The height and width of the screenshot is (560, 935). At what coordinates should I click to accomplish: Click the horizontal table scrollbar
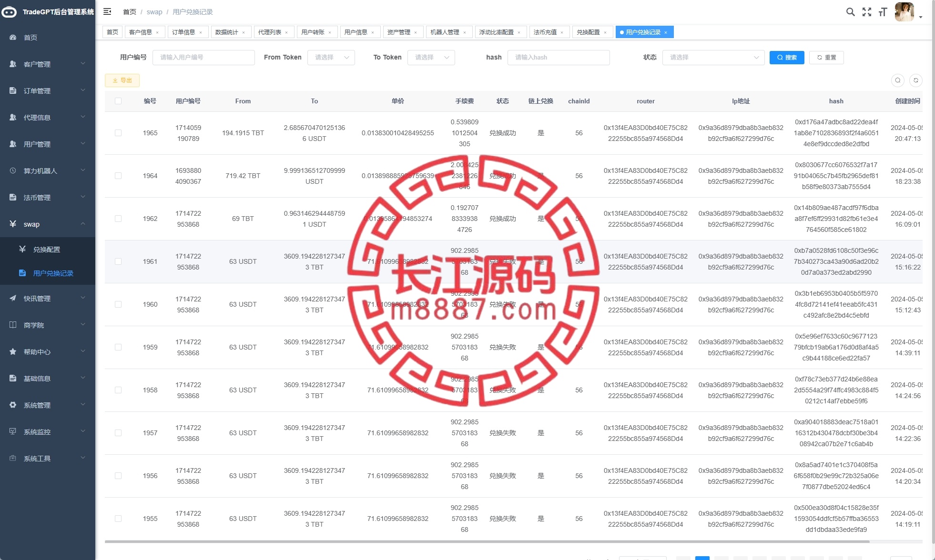coord(487,541)
